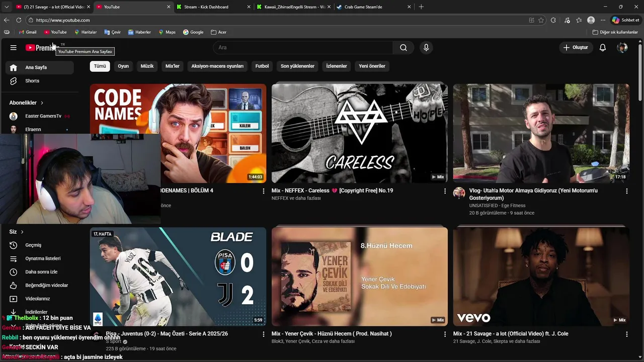Open a new browser tab
644x362 pixels.
[x=421, y=7]
